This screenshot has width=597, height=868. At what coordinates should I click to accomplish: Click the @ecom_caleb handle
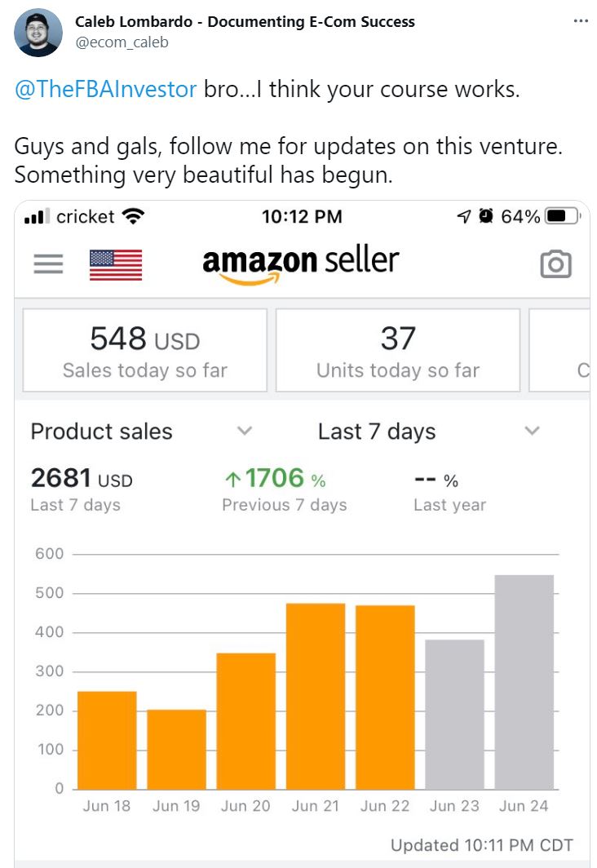pyautogui.click(x=122, y=42)
